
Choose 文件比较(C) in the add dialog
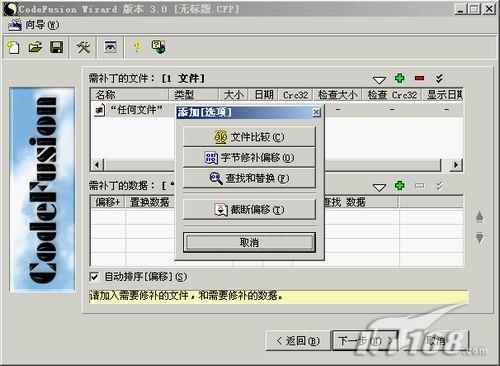249,137
